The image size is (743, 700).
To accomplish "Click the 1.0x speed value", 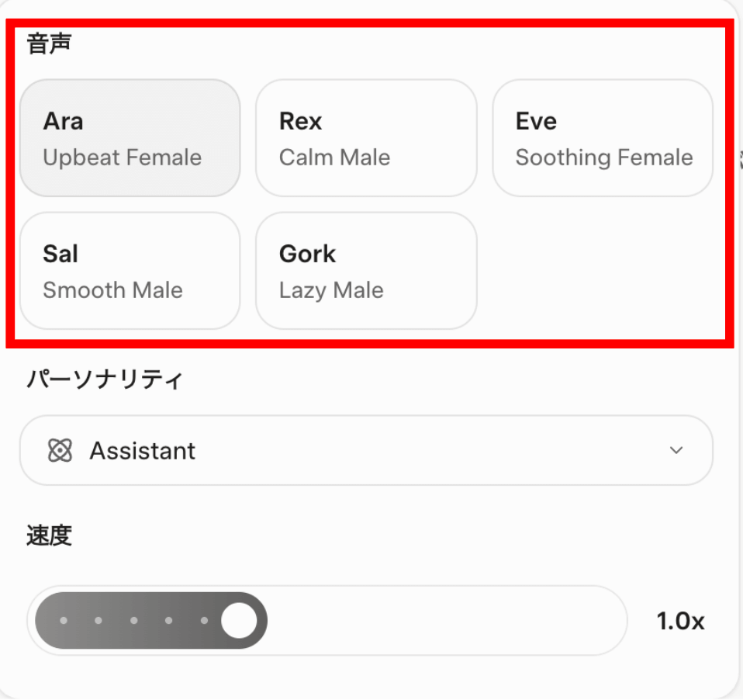I will (680, 622).
